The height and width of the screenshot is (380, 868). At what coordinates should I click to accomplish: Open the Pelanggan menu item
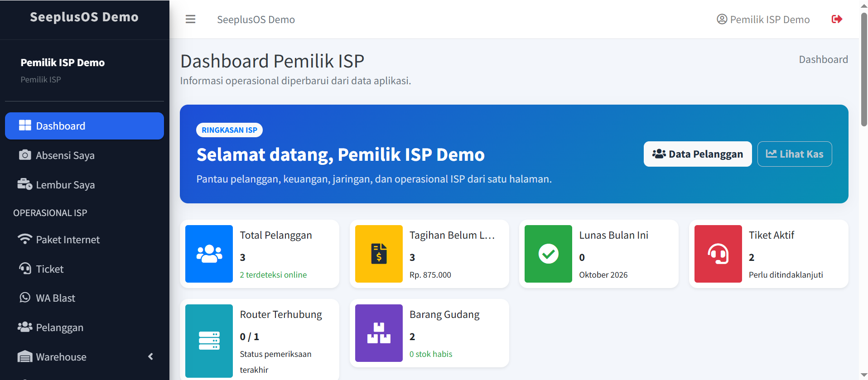pos(84,327)
